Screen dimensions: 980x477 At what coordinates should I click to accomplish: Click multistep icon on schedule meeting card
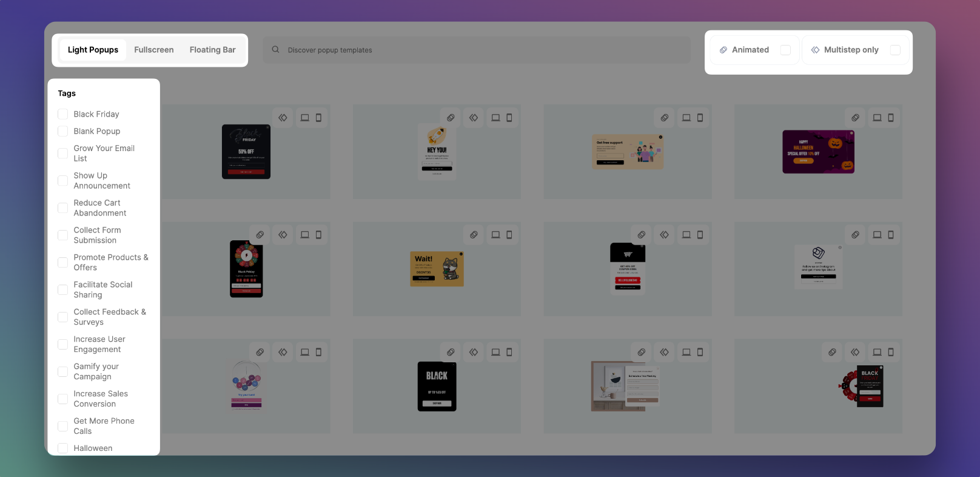click(x=665, y=352)
